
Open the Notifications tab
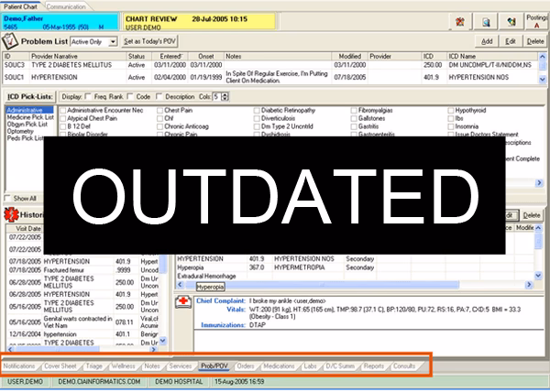(19, 366)
